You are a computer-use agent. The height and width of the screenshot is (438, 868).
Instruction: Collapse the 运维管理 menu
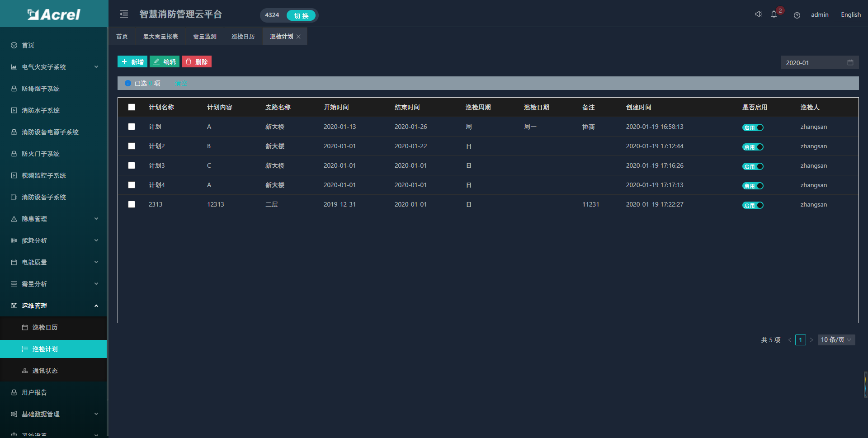53,306
